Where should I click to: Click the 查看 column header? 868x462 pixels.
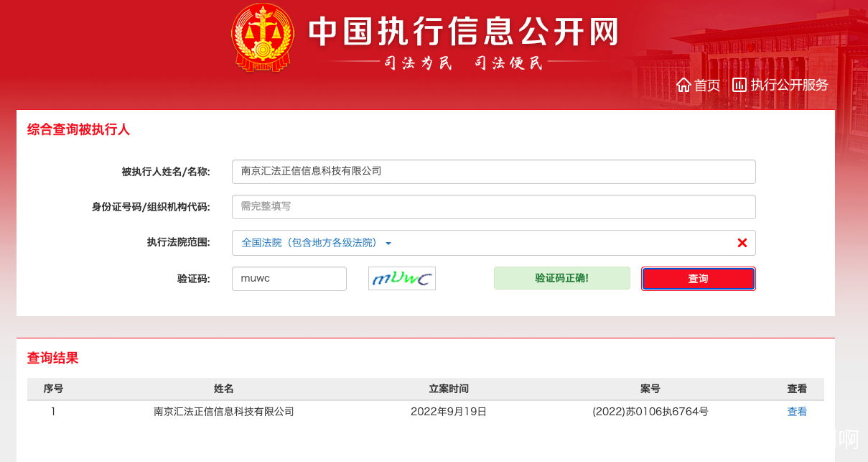click(797, 389)
